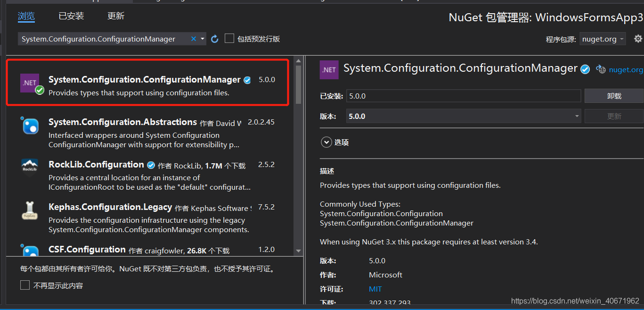Click the package search input field
644x310 pixels.
104,39
